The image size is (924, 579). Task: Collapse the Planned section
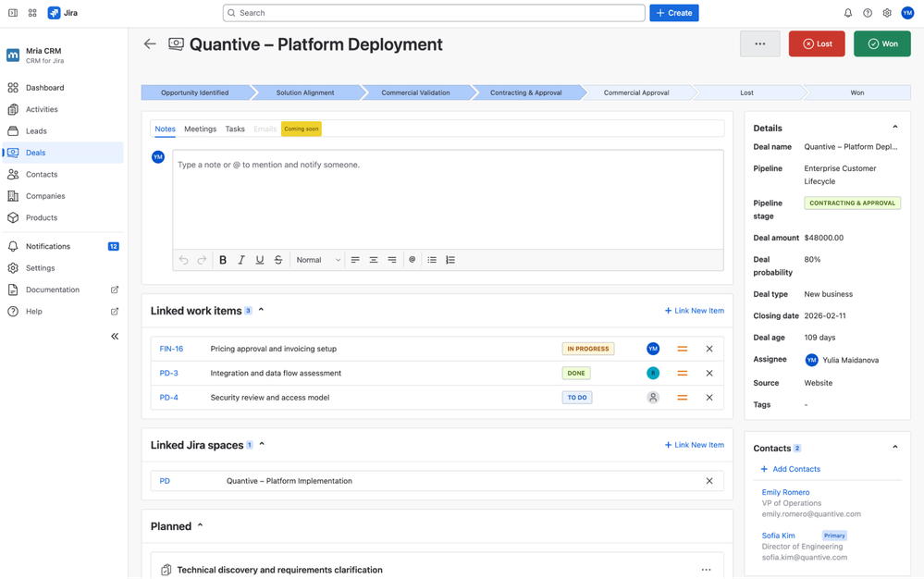tap(200, 526)
